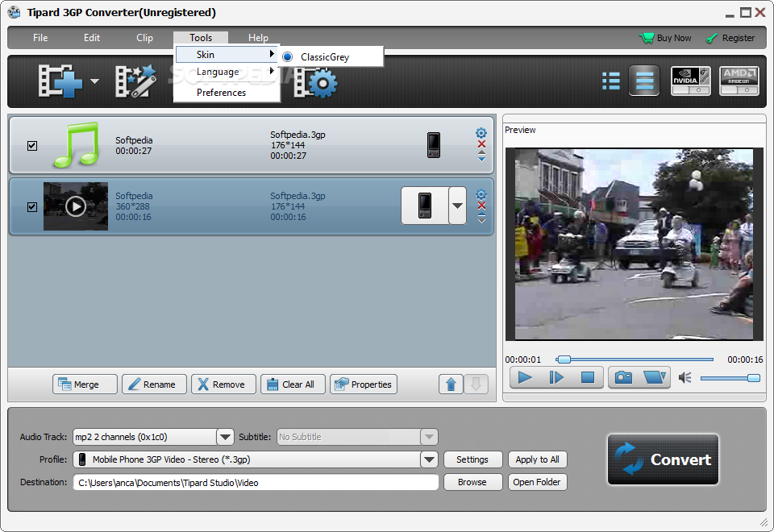The image size is (774, 532).
Task: Move the second row with its down arrow
Action: click(x=481, y=221)
